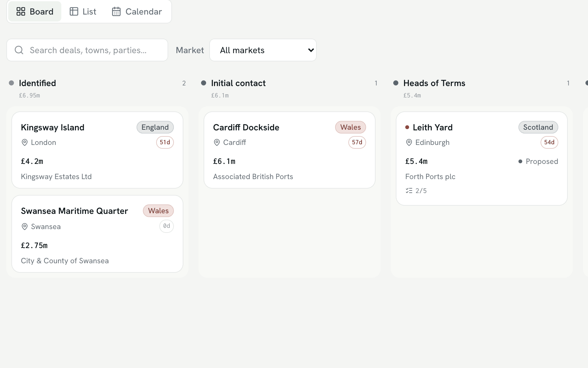Viewport: 588px width, 368px height.
Task: Click the Cardiff location pin icon
Action: [x=217, y=142]
